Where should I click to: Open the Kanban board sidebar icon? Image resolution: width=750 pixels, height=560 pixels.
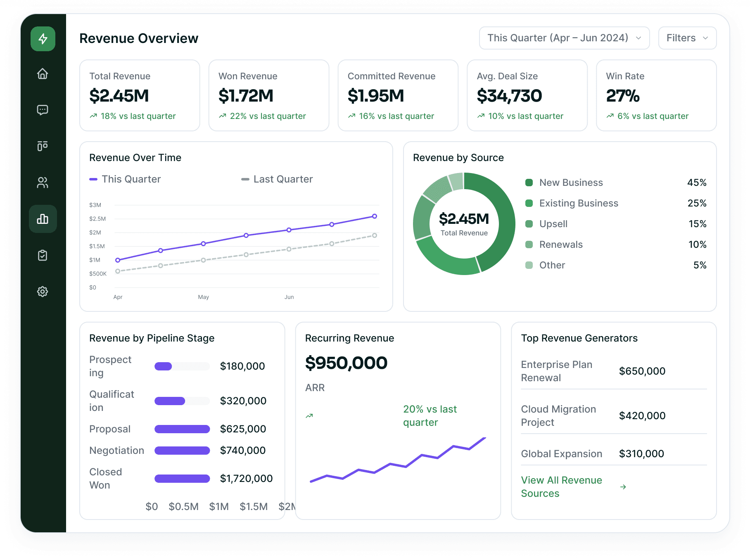pyautogui.click(x=43, y=146)
